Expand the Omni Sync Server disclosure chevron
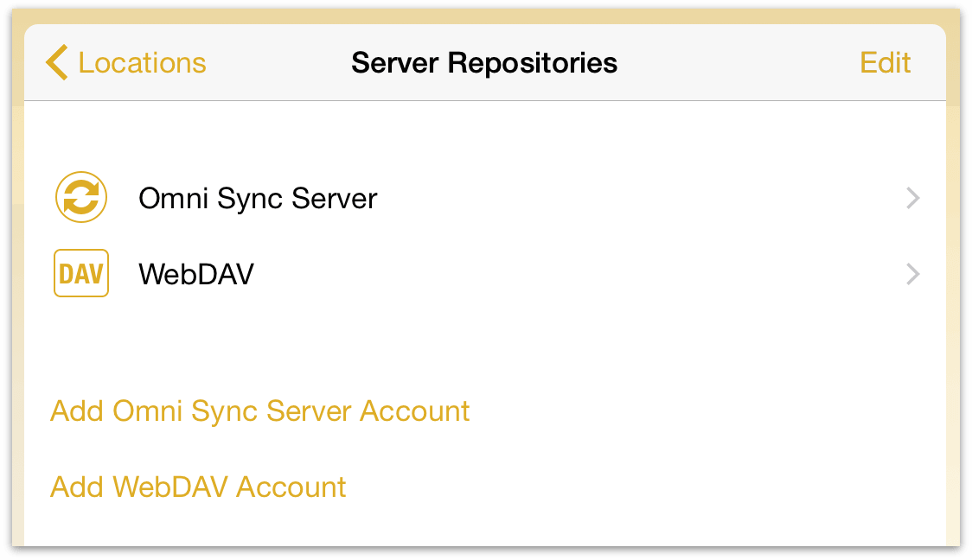Screen dimensions: 972x560 [x=912, y=198]
